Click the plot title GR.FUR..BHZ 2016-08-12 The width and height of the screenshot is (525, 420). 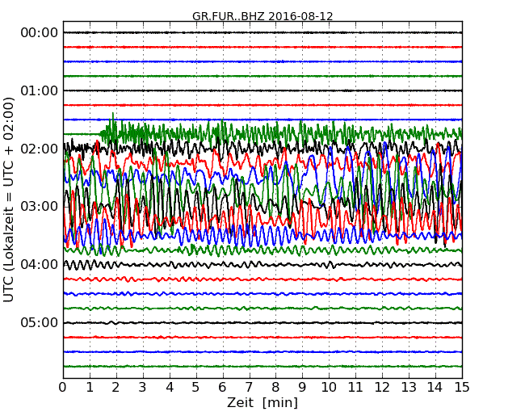pos(262,16)
